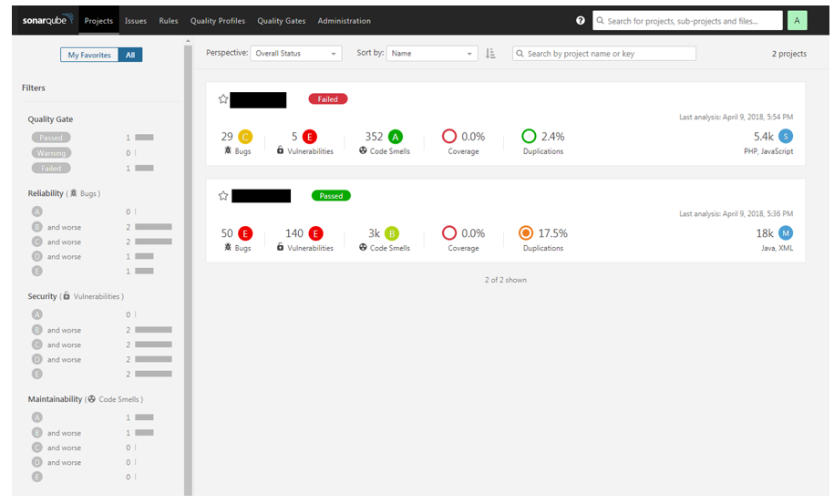Click the B code smells rating next to 3k
834x504 pixels.
pos(391,233)
